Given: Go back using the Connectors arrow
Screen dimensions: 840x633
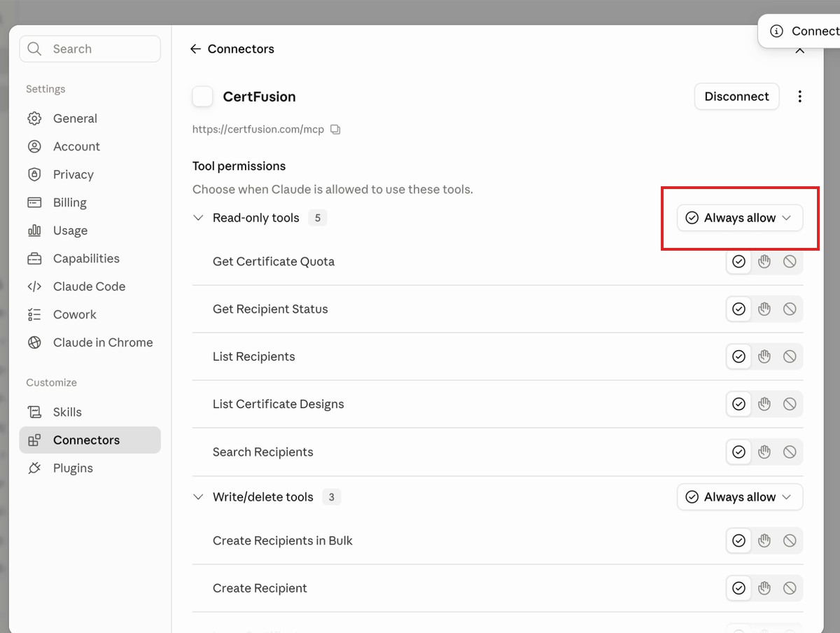Looking at the screenshot, I should pos(195,49).
